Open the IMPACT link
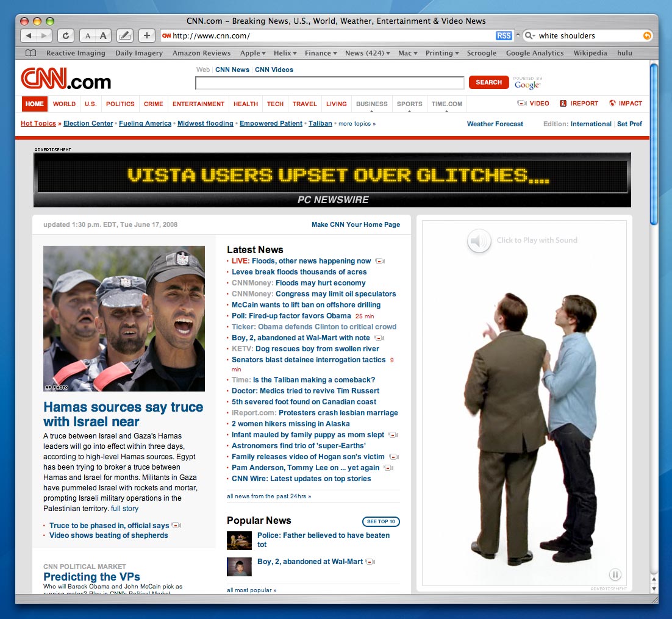This screenshot has width=672, height=619. (x=625, y=103)
